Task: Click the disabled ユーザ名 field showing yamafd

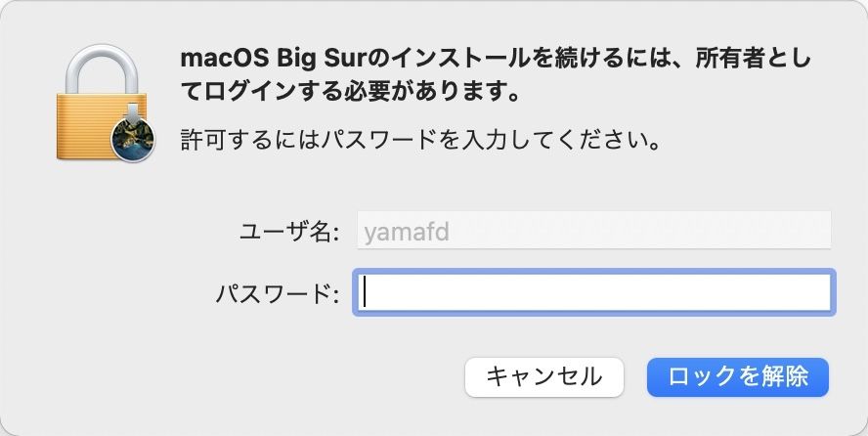Action: 594,230
